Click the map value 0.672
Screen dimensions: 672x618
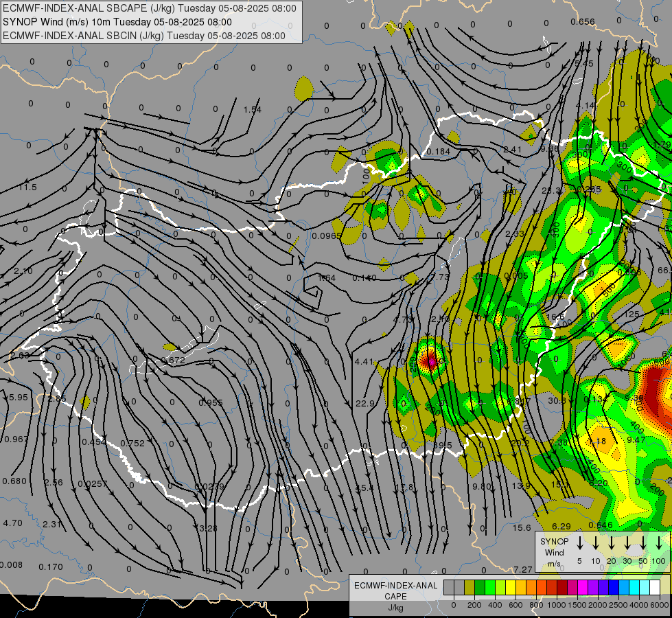coord(173,360)
